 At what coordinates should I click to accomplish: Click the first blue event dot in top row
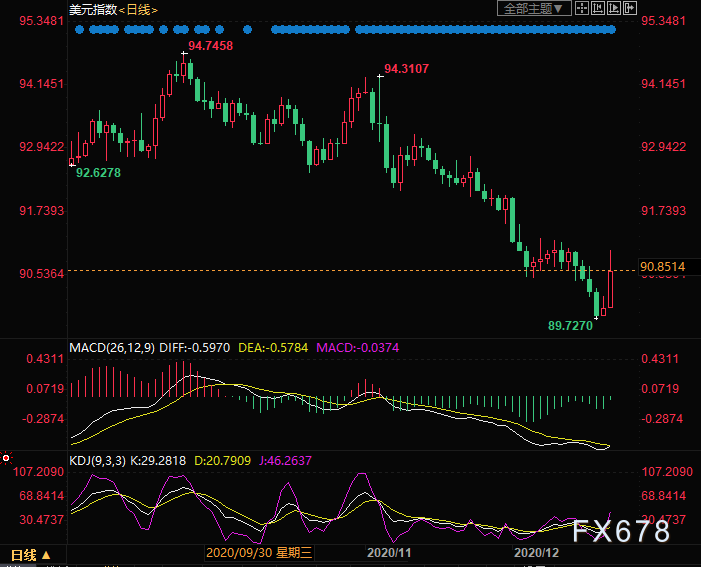click(77, 30)
